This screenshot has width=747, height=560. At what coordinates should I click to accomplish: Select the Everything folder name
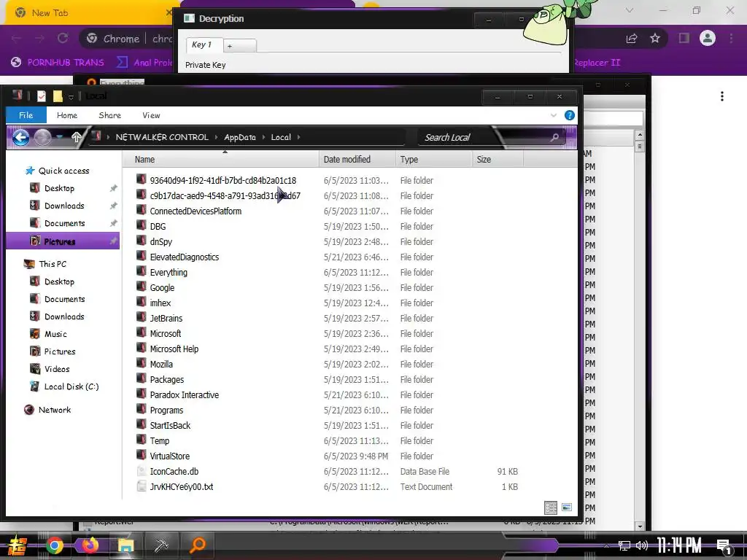pos(169,273)
